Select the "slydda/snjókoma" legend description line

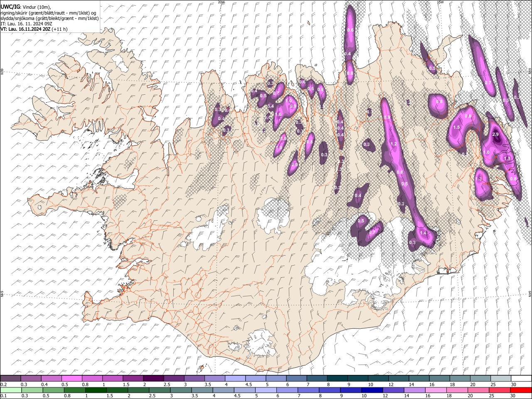(x=50, y=18)
